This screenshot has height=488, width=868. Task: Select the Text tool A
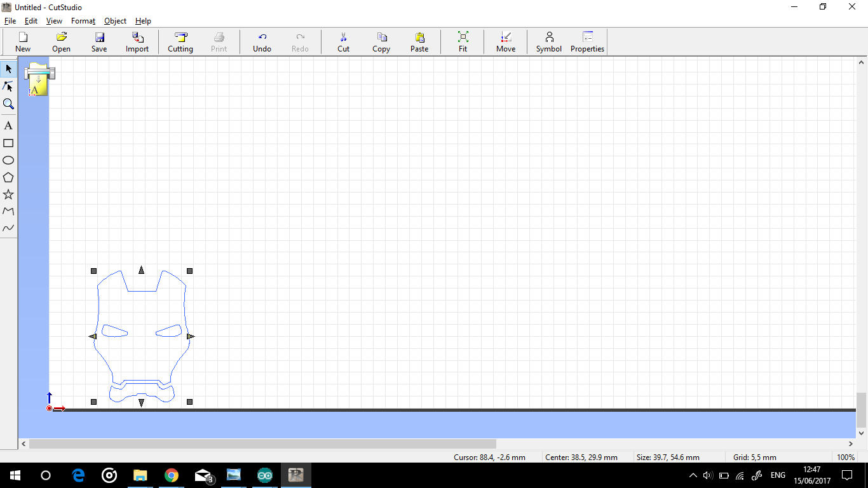8,126
